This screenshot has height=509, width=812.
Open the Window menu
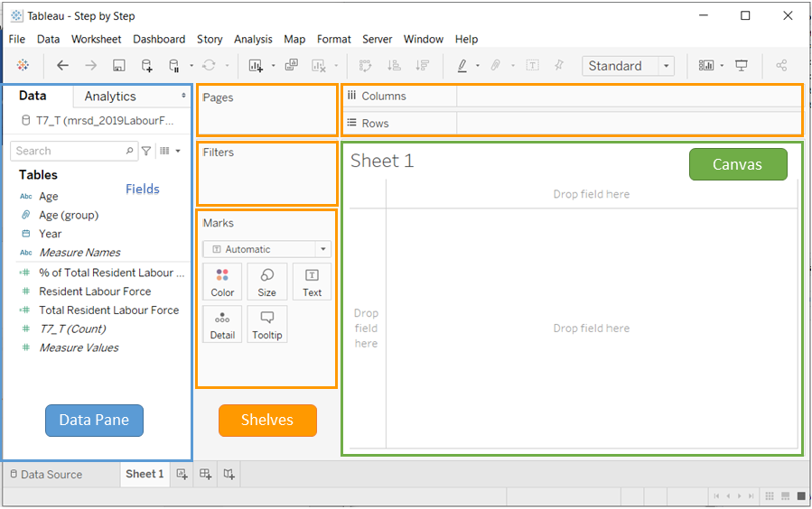coord(424,40)
